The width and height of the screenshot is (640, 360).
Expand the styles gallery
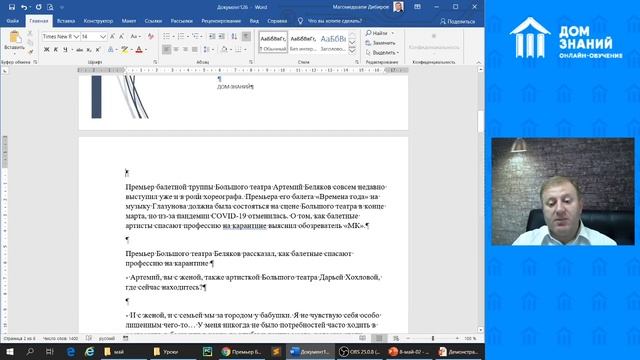click(352, 51)
